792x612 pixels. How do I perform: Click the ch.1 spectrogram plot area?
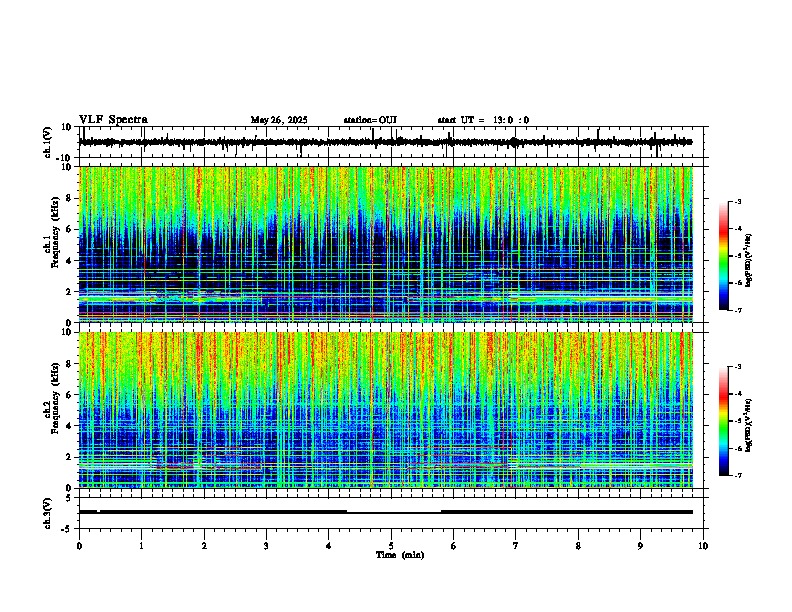point(386,244)
